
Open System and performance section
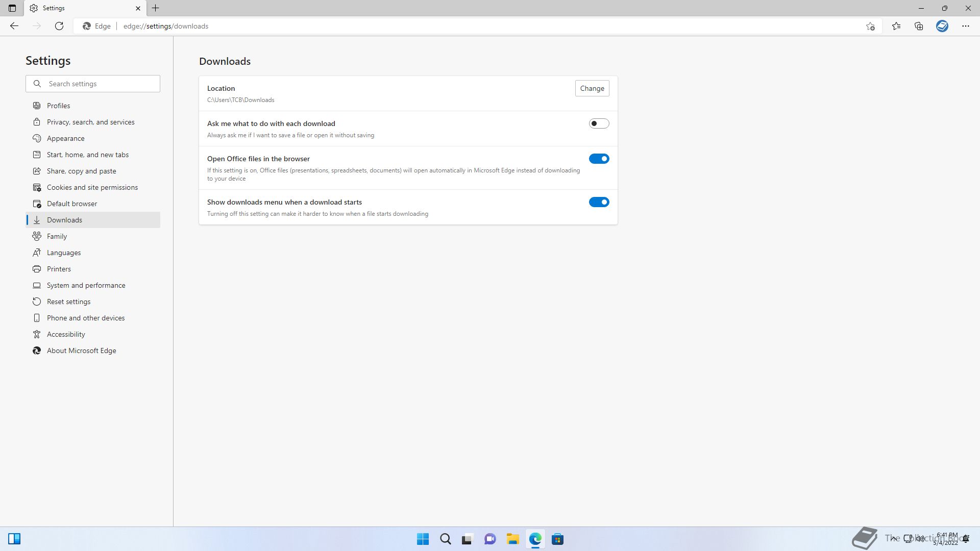(93, 285)
